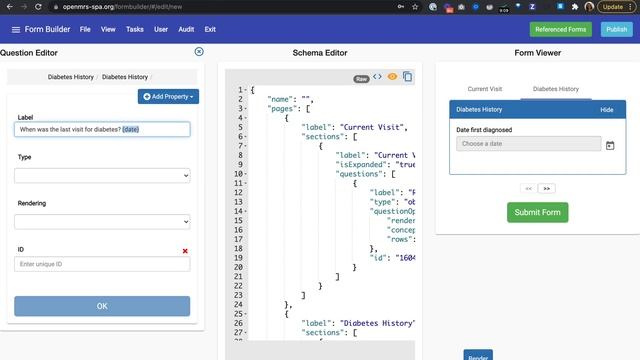
Task: Click "label": "Current Visit" on line 5
Action: pos(354,127)
